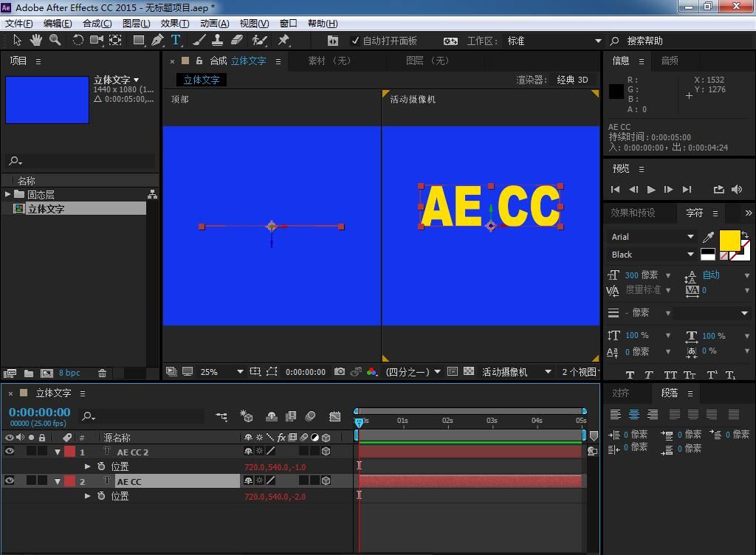The width and height of the screenshot is (756, 555).
Task: Select the Horizontal Type tool
Action: click(x=176, y=41)
